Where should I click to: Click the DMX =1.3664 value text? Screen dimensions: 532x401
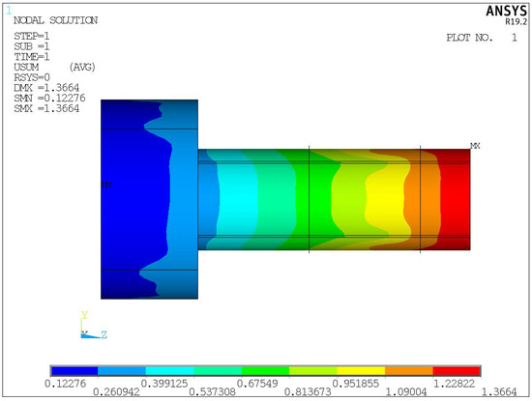46,88
